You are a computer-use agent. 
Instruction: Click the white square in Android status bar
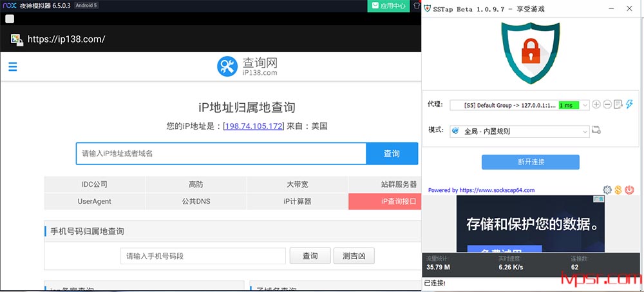point(10,19)
